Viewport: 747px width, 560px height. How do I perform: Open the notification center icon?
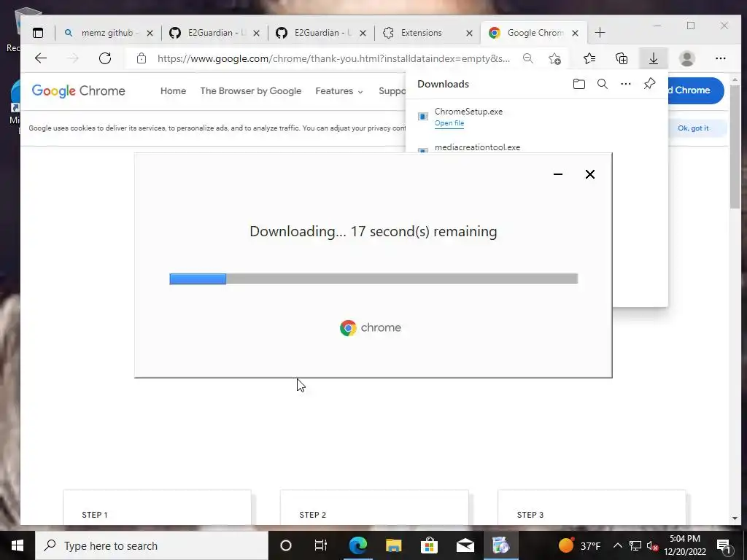coord(724,545)
